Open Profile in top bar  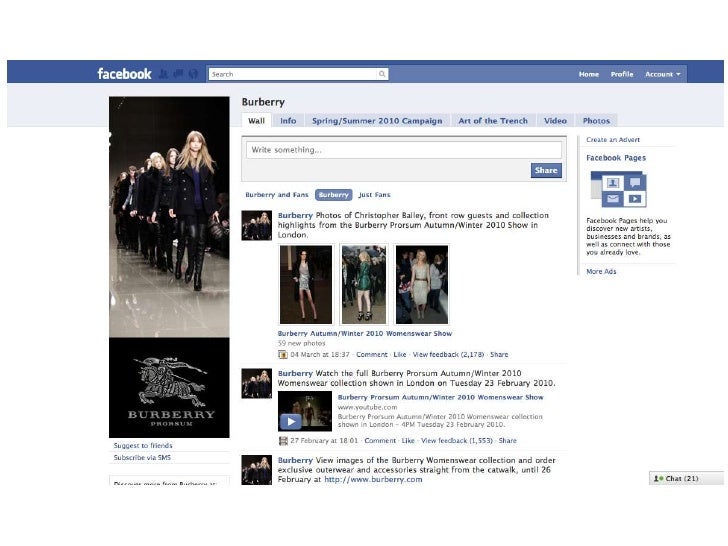tap(622, 74)
